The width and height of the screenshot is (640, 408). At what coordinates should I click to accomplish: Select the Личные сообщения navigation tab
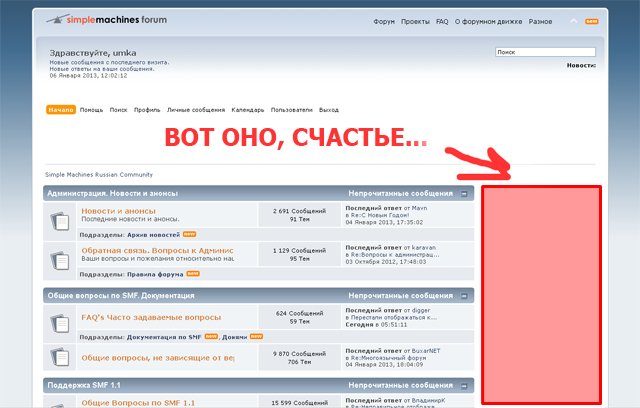(x=196, y=110)
